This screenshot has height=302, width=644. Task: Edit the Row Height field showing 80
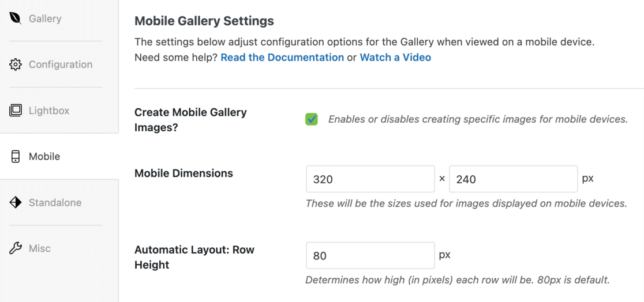point(370,256)
